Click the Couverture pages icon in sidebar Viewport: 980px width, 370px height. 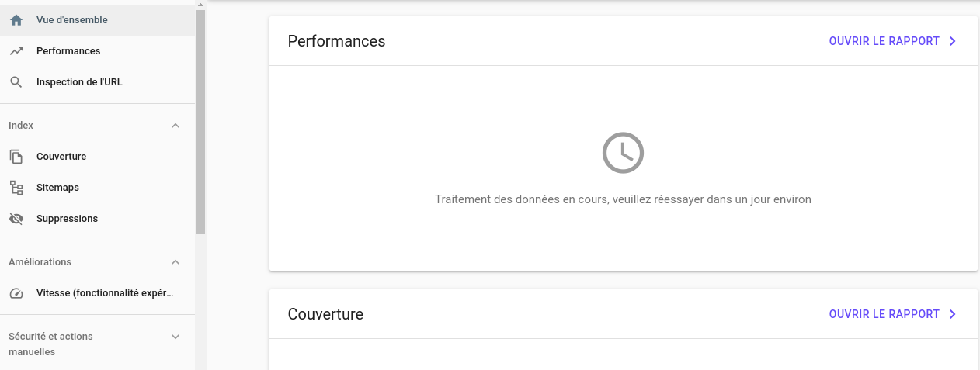coord(16,157)
